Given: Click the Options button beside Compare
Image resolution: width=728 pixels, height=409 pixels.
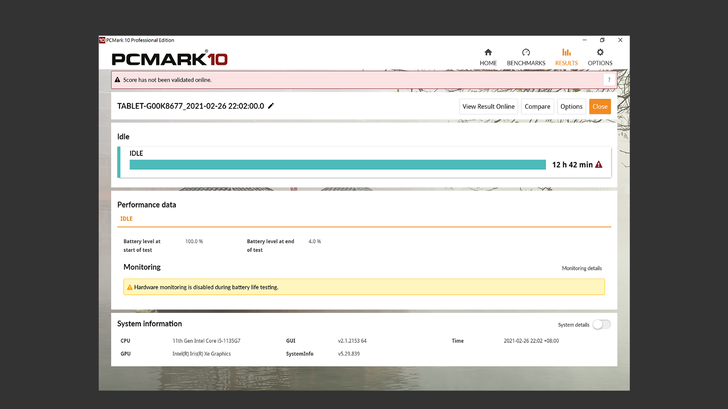Looking at the screenshot, I should coord(571,106).
